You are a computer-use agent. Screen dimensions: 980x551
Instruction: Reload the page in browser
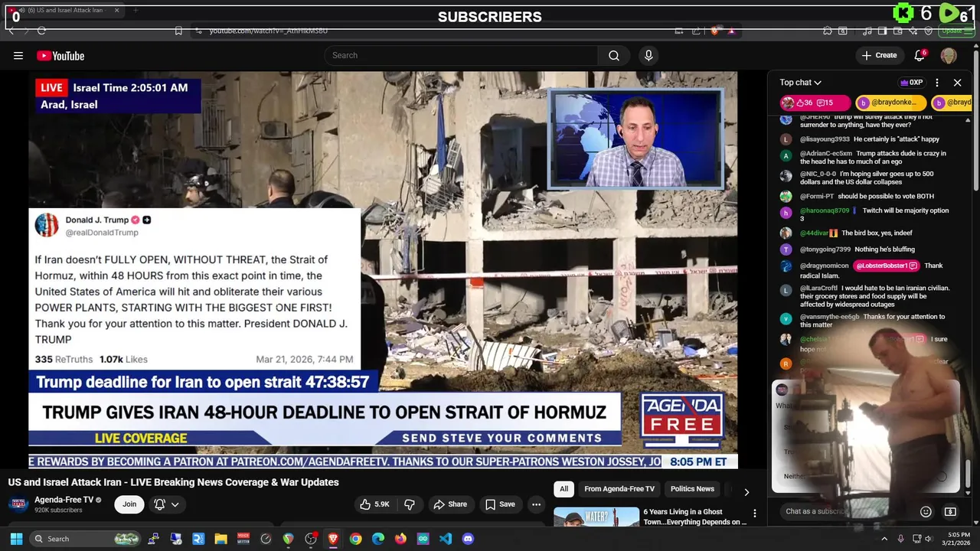41,31
